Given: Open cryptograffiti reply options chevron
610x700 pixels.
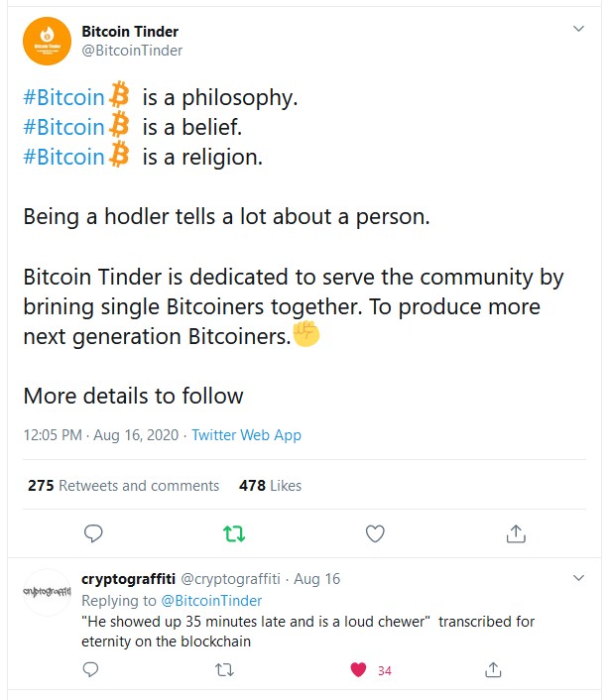Looking at the screenshot, I should [x=579, y=576].
